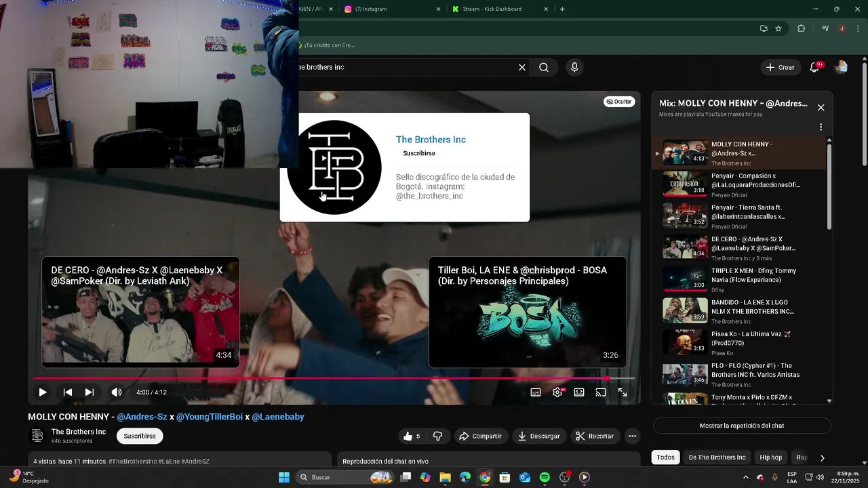Open channel avatar beside The Brothers Inc
The height and width of the screenshot is (488, 868).
(37, 436)
